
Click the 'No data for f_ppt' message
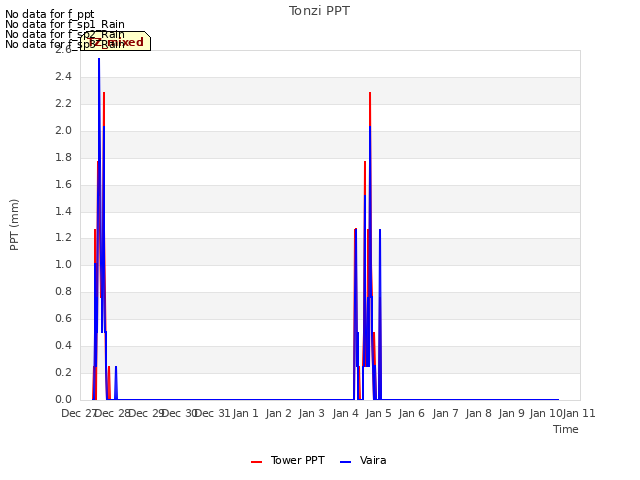(50, 14)
